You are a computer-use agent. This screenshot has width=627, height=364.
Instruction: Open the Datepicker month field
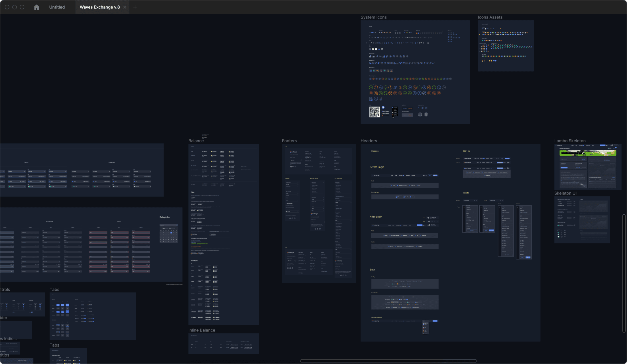165,228
